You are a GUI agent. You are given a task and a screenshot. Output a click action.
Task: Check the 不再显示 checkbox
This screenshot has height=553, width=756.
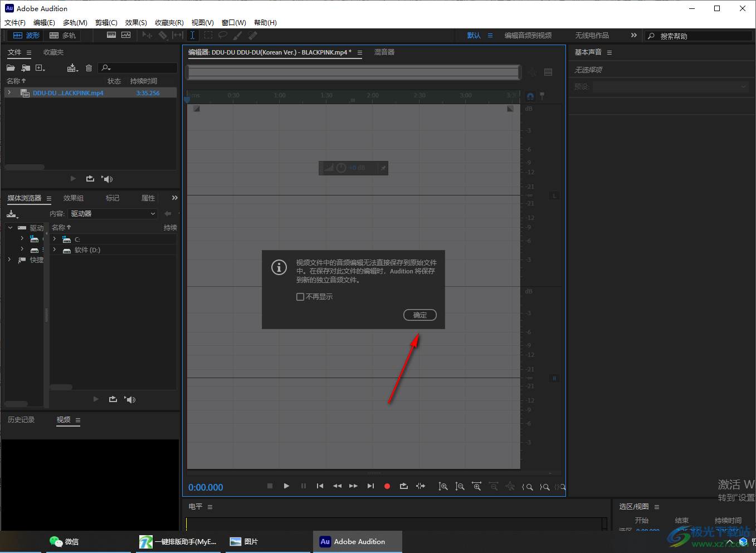coord(300,297)
